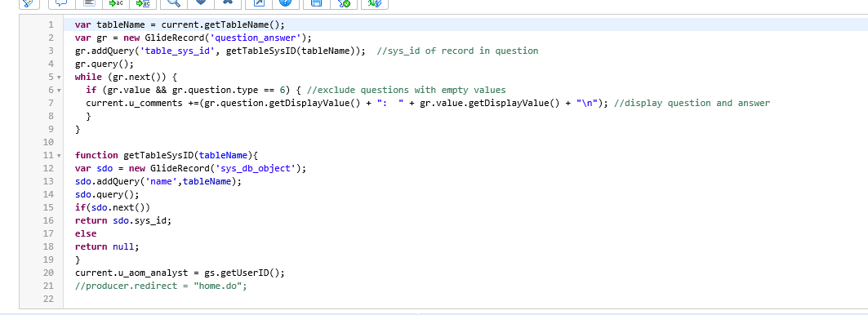Open search with the magnifying glass icon
Image resolution: width=868 pixels, height=315 pixels.
tap(174, 2)
